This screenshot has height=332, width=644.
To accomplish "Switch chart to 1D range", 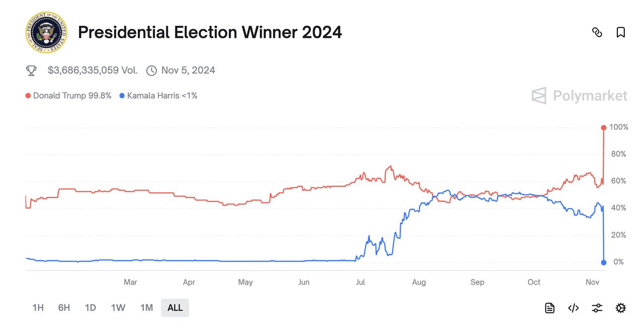I will (x=90, y=308).
